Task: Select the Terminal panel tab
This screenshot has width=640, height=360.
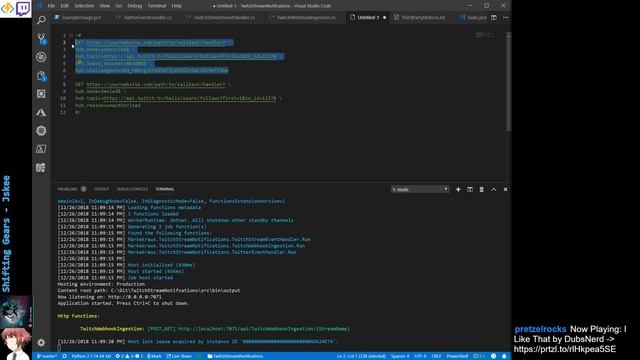Action: pyautogui.click(x=164, y=189)
